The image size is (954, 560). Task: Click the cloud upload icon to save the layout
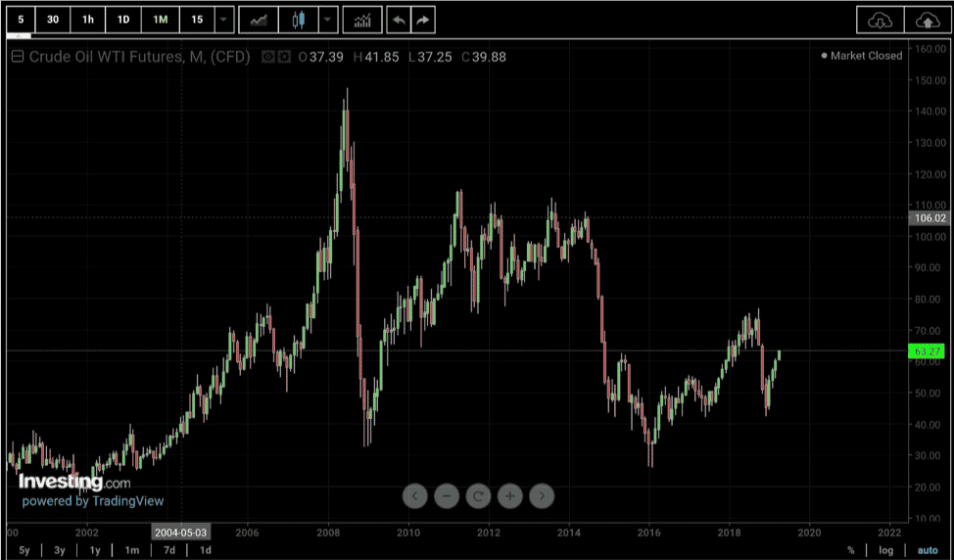[928, 20]
